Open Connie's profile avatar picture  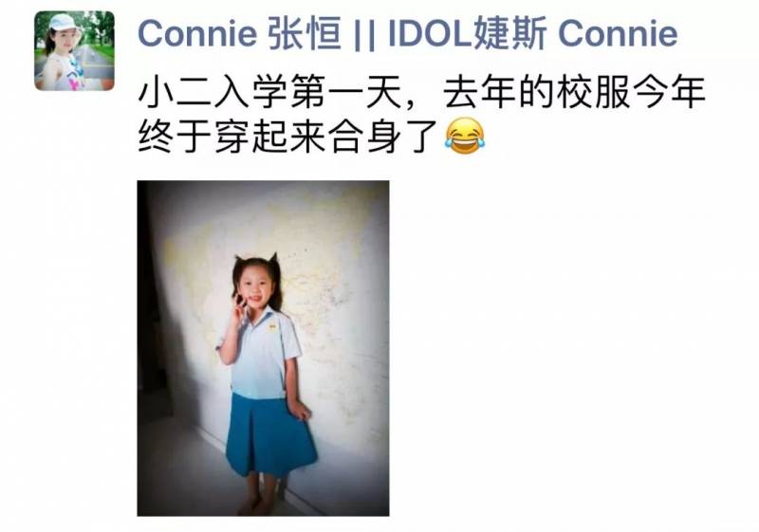tap(74, 51)
